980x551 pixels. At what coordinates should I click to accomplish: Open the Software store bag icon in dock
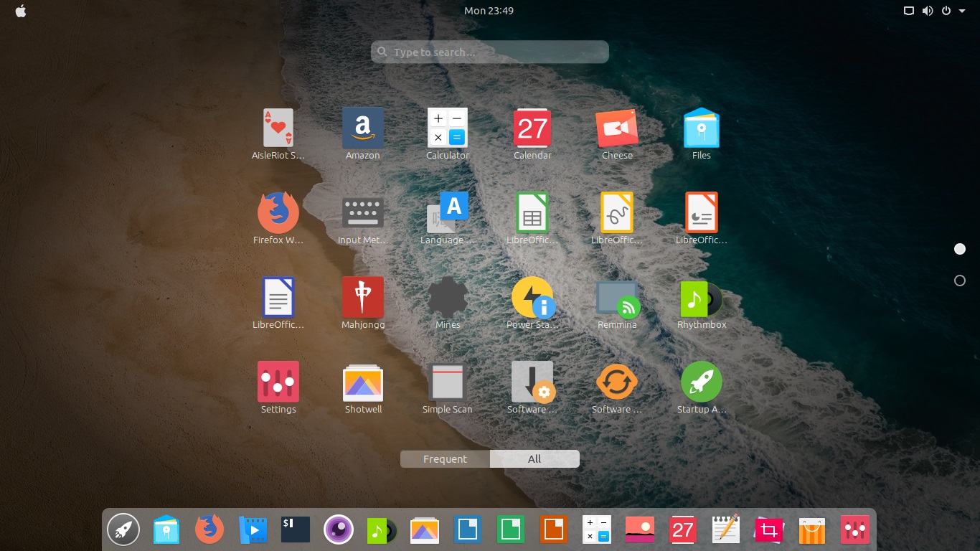point(812,530)
